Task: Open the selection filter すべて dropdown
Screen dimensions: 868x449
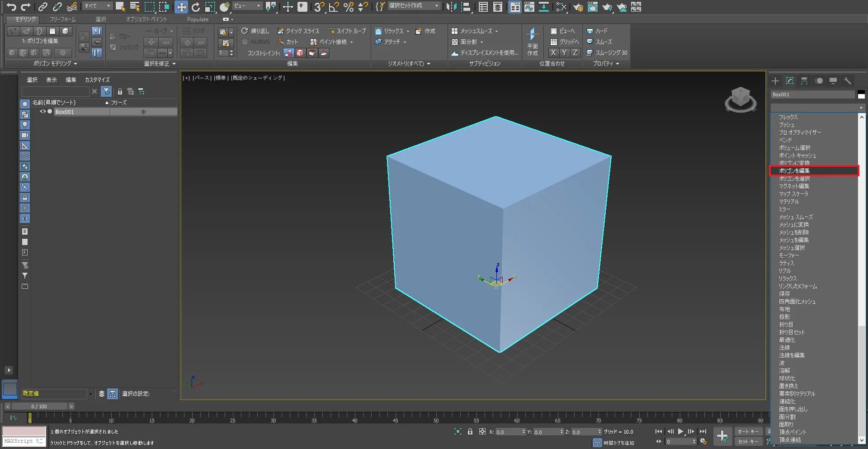Action: pos(97,6)
